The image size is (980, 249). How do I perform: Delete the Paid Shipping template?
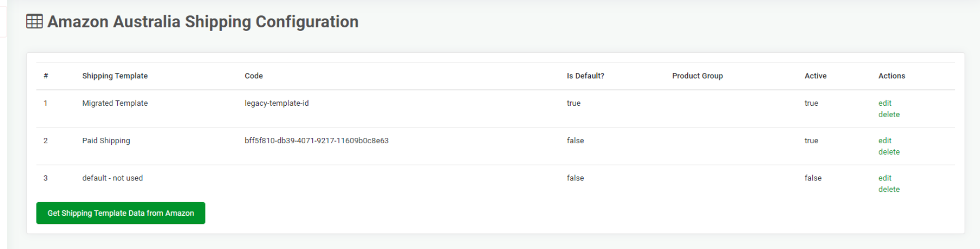(889, 152)
